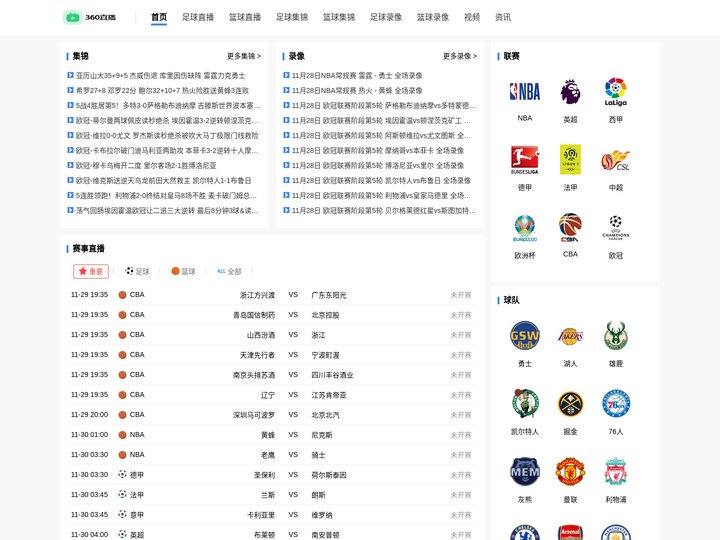The width and height of the screenshot is (720, 540).
Task: Open replay 凯尔特人vs布鲁日 全场录像
Action: (382, 180)
